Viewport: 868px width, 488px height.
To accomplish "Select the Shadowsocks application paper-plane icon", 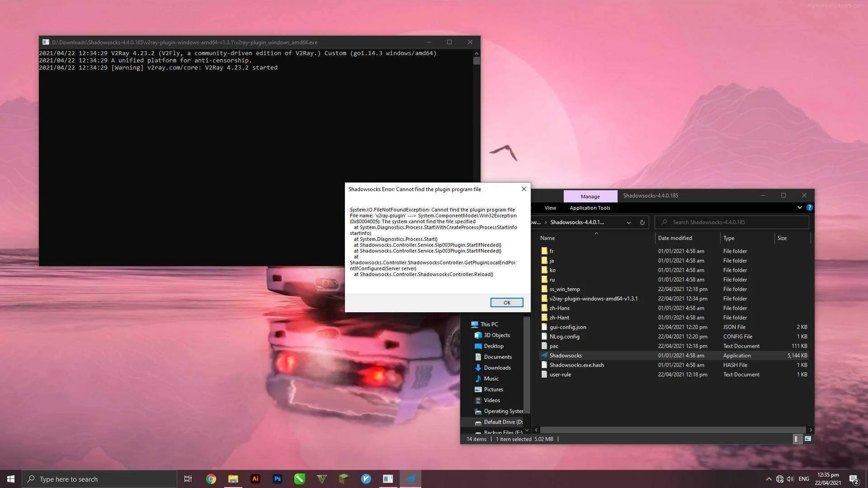I will point(544,356).
